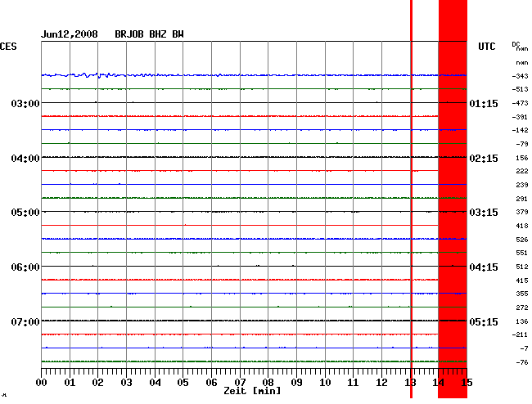Screen dimensions: 532x404
Task: Select the 156 DC value
Action: pos(522,158)
